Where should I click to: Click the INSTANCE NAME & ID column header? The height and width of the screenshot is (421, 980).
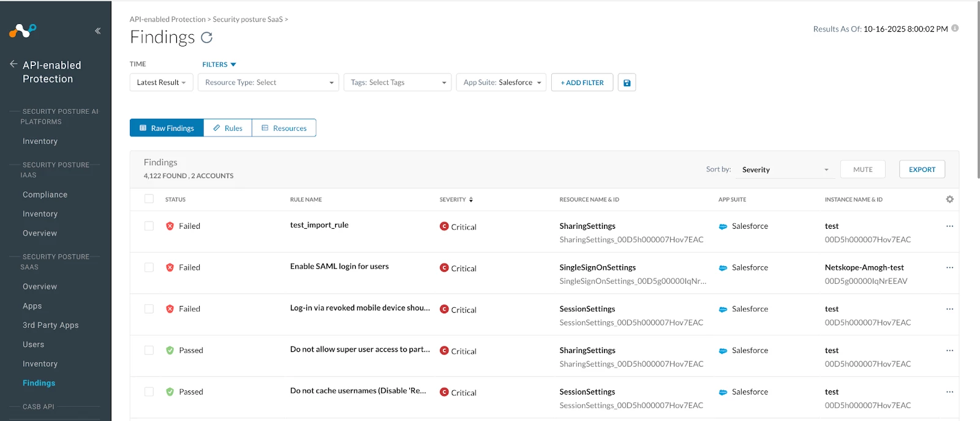pyautogui.click(x=853, y=199)
